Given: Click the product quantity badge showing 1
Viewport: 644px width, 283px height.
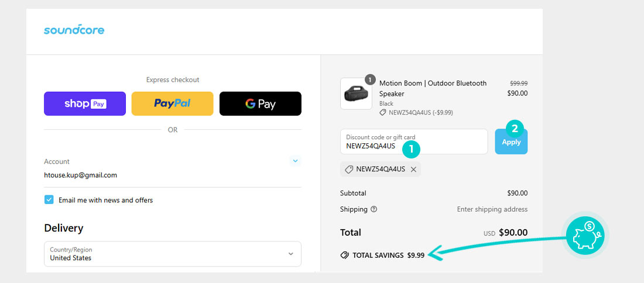Looking at the screenshot, I should tap(370, 79).
